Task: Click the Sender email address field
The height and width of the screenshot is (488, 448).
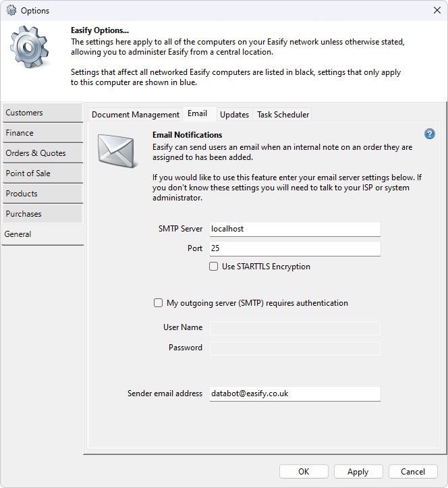Action: [x=295, y=393]
